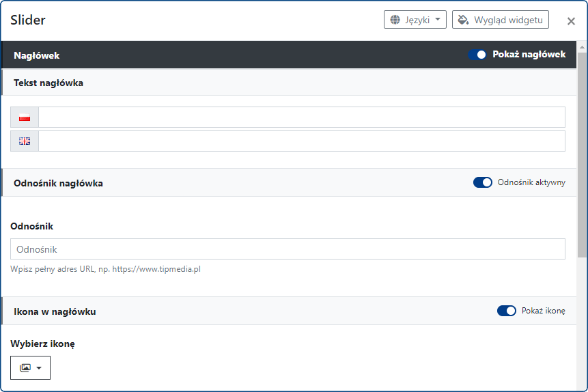
Task: Click the Nagłówek section header bar
Action: tap(239, 55)
